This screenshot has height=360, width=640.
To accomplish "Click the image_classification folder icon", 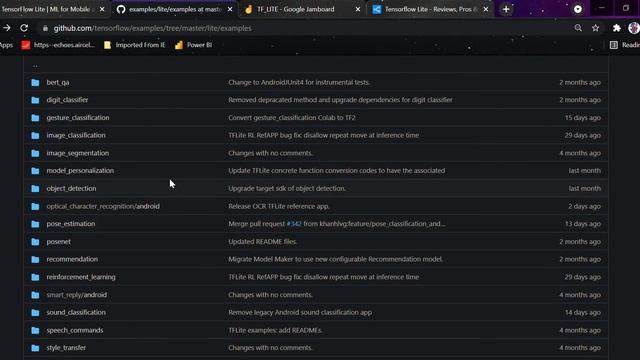I will point(36,136).
